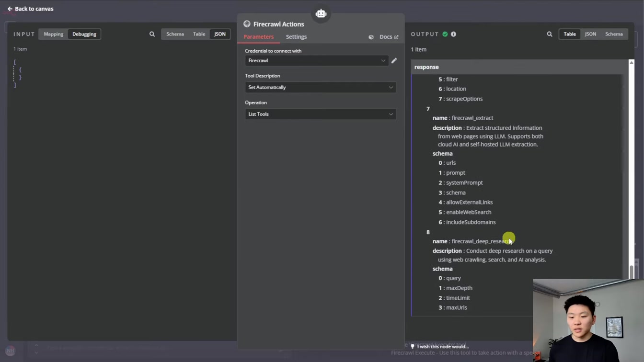Click the I wish this node would link

click(x=443, y=346)
